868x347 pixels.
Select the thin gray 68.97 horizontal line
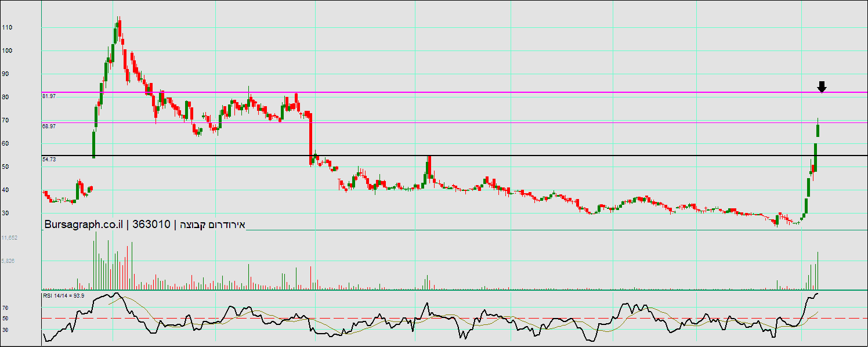tap(454, 122)
